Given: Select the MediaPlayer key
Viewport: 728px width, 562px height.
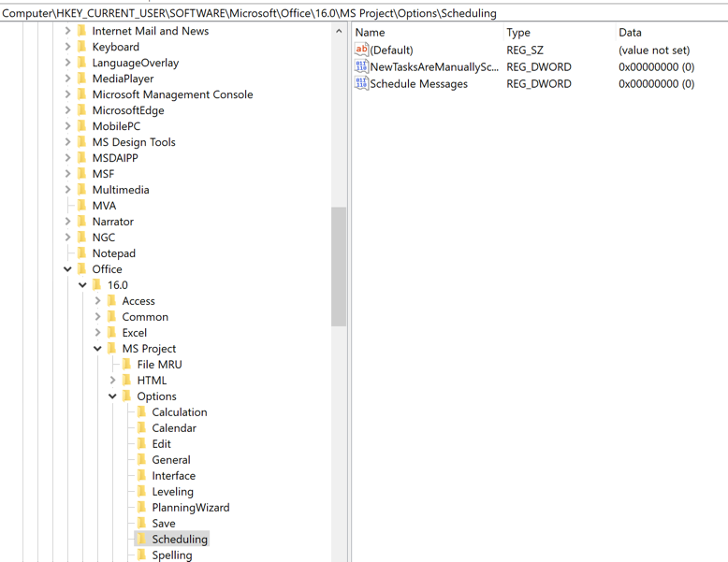Looking at the screenshot, I should (123, 79).
